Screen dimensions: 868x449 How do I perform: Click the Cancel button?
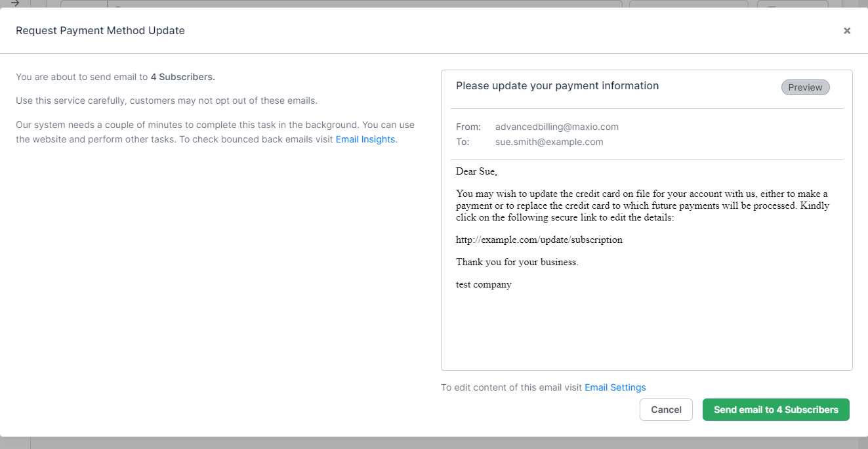tap(666, 410)
